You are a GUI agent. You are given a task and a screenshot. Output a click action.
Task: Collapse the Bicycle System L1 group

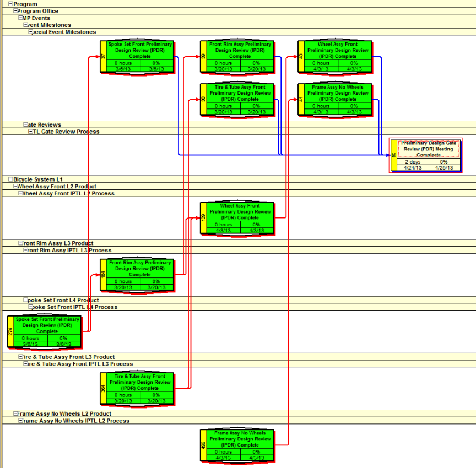click(x=10, y=179)
